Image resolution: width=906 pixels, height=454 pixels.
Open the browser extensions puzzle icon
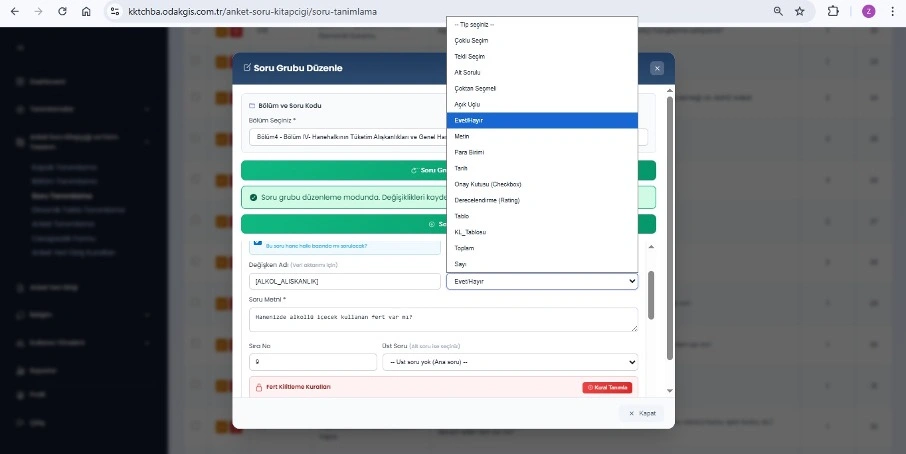(x=833, y=11)
